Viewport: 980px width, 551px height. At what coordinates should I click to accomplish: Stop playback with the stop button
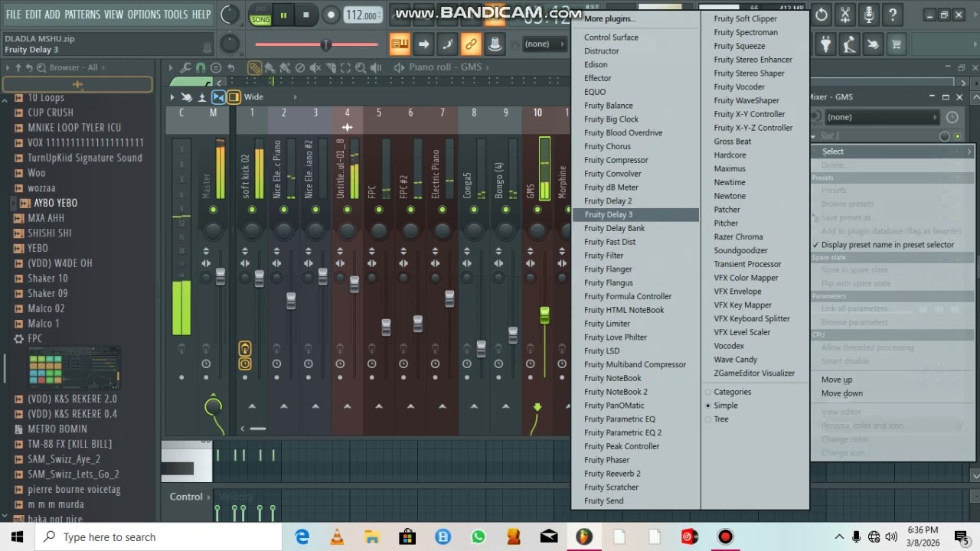(306, 15)
